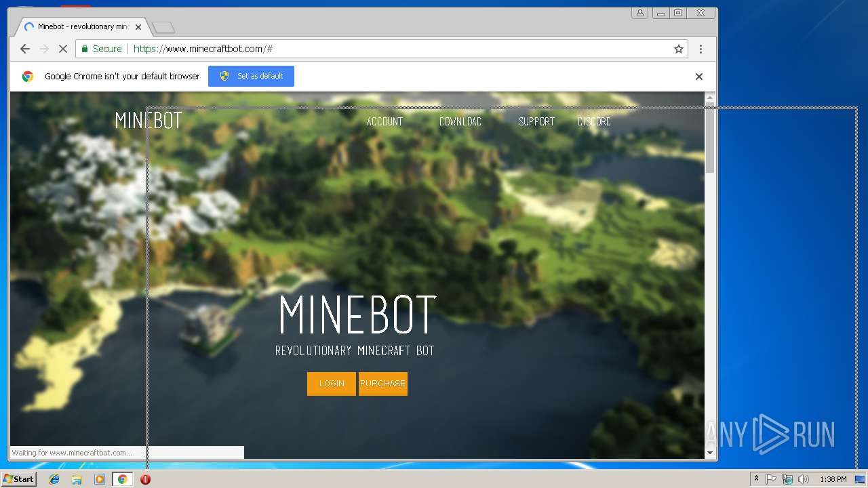
Task: Click the MINEBOT logo in header
Action: coord(149,121)
